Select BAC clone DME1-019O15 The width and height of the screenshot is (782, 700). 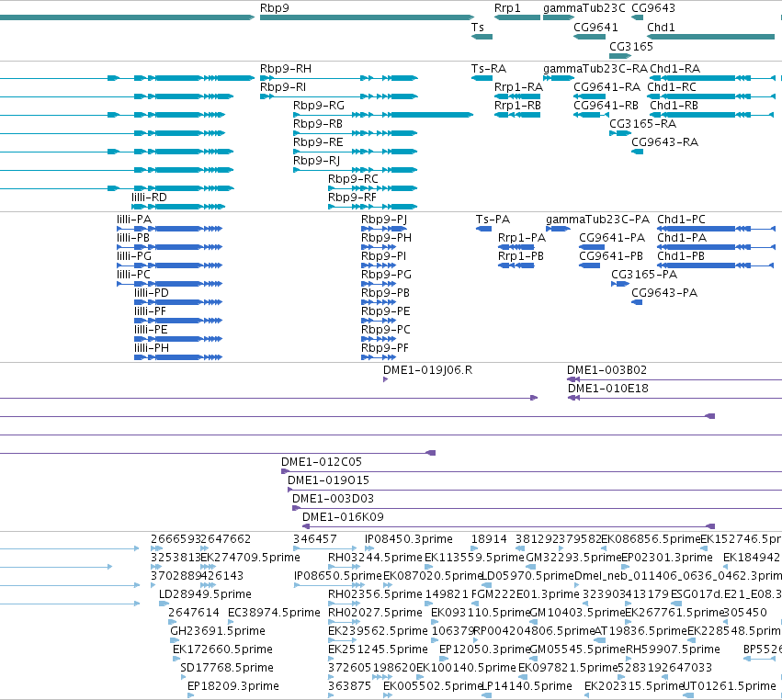click(x=328, y=480)
